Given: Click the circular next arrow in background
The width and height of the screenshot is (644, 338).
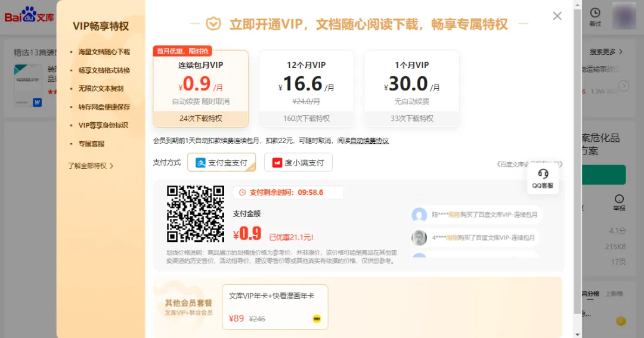Looking at the screenshot, I should 624,86.
